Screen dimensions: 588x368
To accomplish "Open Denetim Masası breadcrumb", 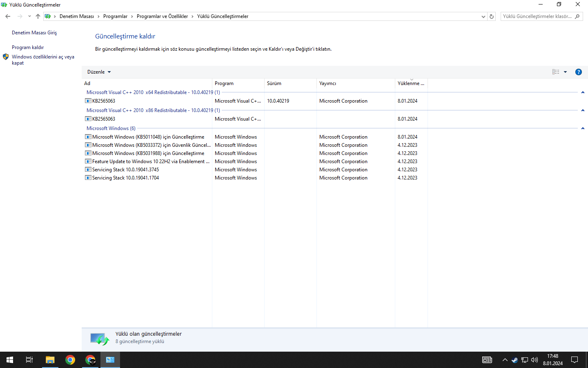I will pos(77,16).
